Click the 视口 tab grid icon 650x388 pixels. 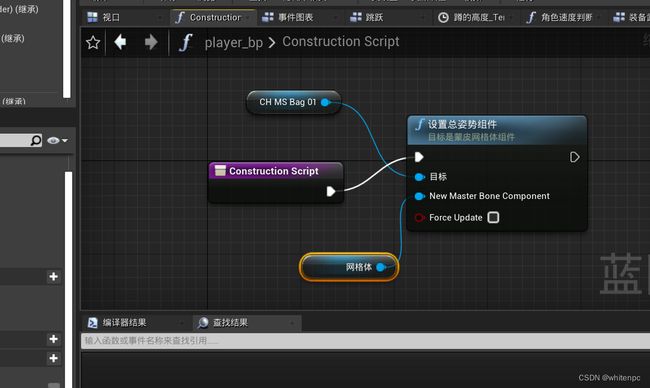click(x=92, y=17)
